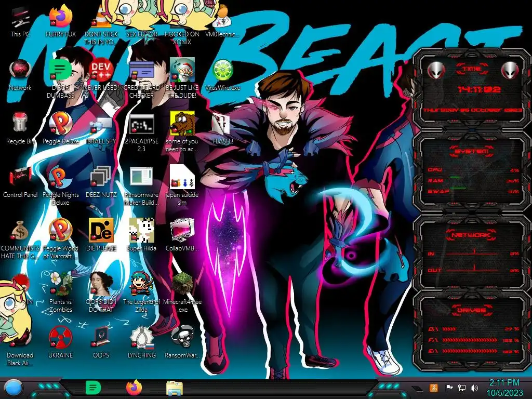Open DONT STICK THIS IN YO... VLC shortcut
Viewport: 532px width, 399px height.
click(x=101, y=25)
